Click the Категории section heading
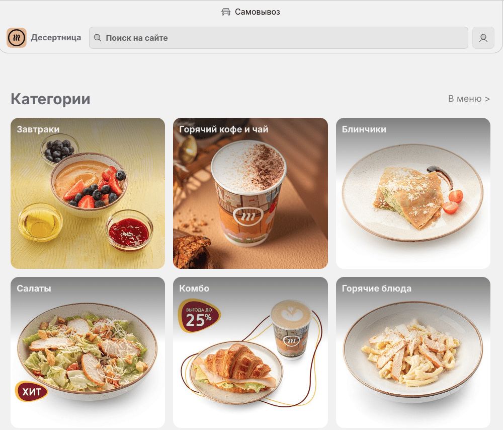 click(x=50, y=99)
